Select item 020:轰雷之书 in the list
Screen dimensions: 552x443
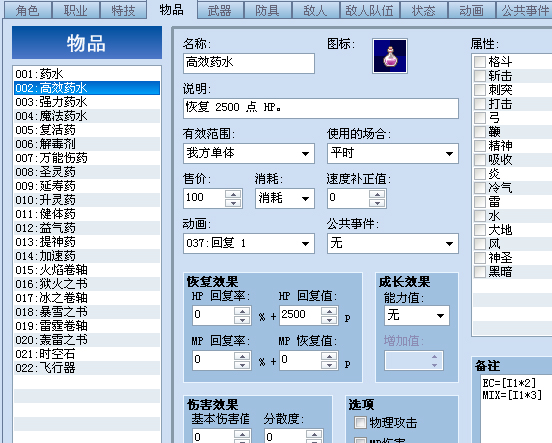click(87, 340)
